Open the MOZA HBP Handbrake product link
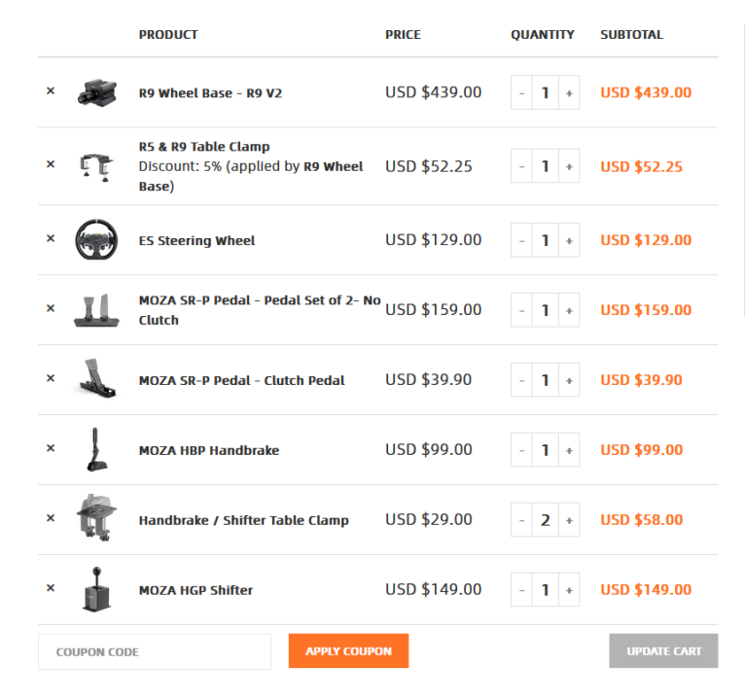 208,450
